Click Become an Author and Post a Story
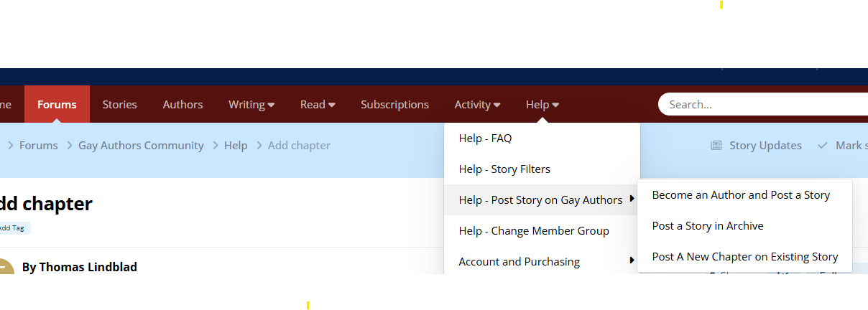Viewport: 868px width, 310px height. click(x=741, y=195)
